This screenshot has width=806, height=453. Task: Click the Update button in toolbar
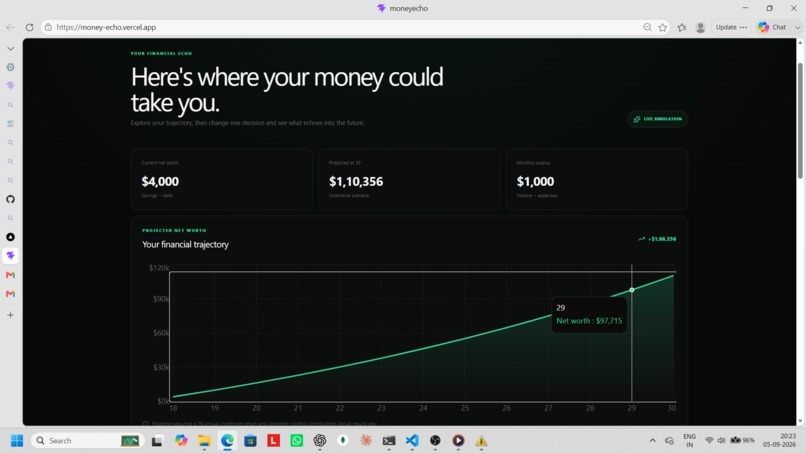[x=731, y=27]
